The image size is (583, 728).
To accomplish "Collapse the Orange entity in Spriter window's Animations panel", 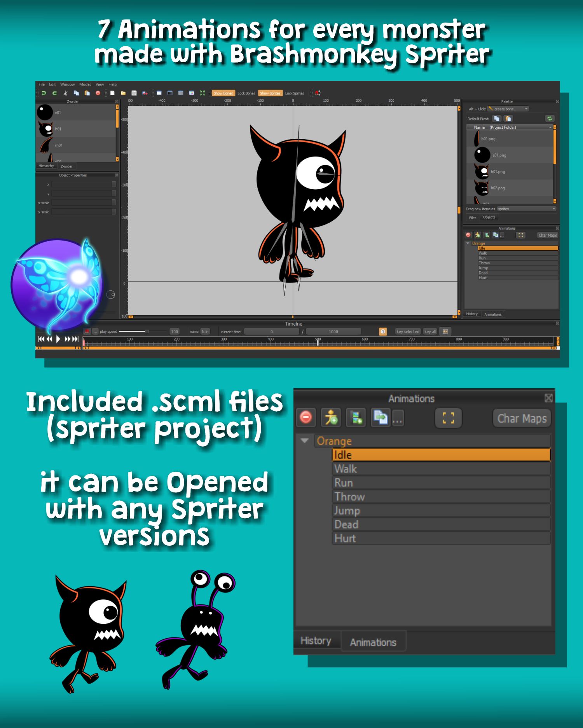I will [468, 243].
